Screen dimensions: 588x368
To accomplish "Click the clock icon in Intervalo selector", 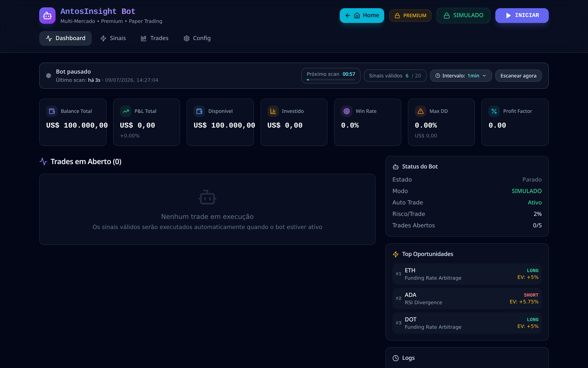I will 438,76.
